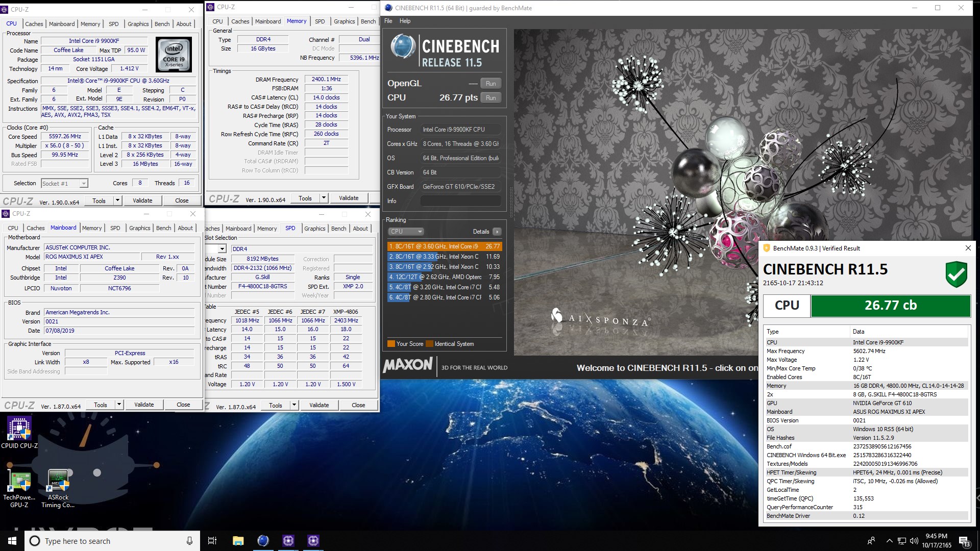The height and width of the screenshot is (551, 980).
Task: Open SPD slot selection dropdown
Action: [222, 249]
